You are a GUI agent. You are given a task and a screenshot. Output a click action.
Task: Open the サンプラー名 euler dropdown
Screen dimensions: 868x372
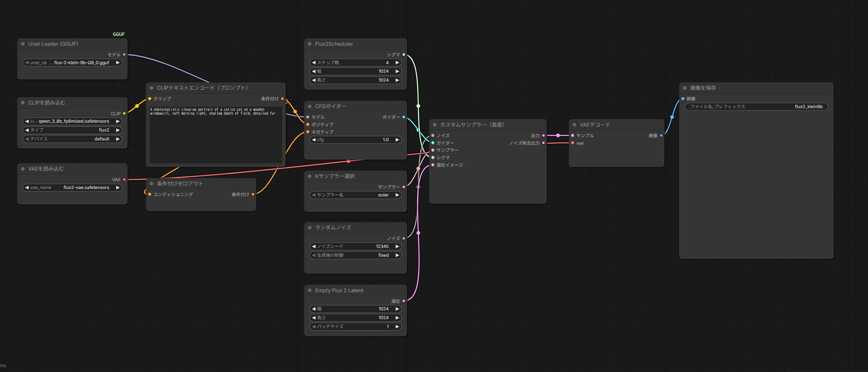355,195
